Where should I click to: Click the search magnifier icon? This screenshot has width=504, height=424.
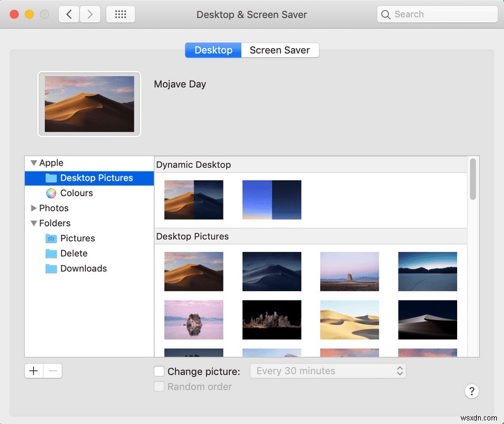tap(386, 14)
